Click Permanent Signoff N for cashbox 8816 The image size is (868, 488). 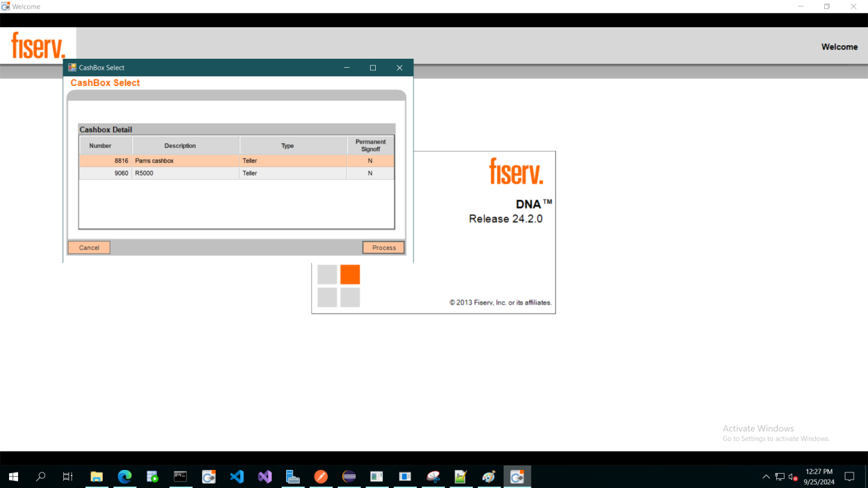tap(370, 161)
